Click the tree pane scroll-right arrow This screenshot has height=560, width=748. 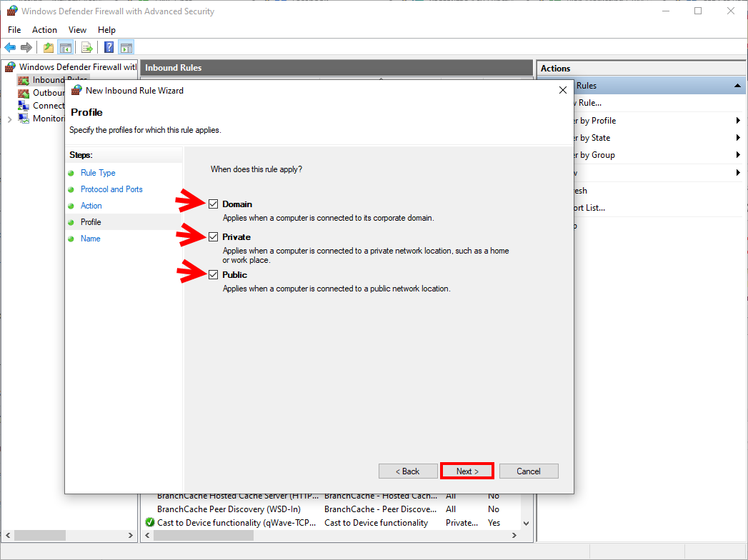click(x=131, y=535)
